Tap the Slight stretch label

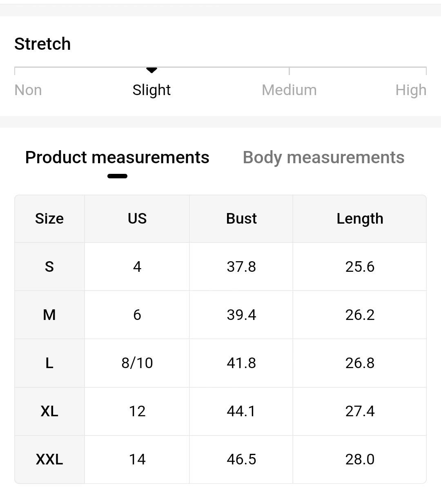click(x=151, y=90)
